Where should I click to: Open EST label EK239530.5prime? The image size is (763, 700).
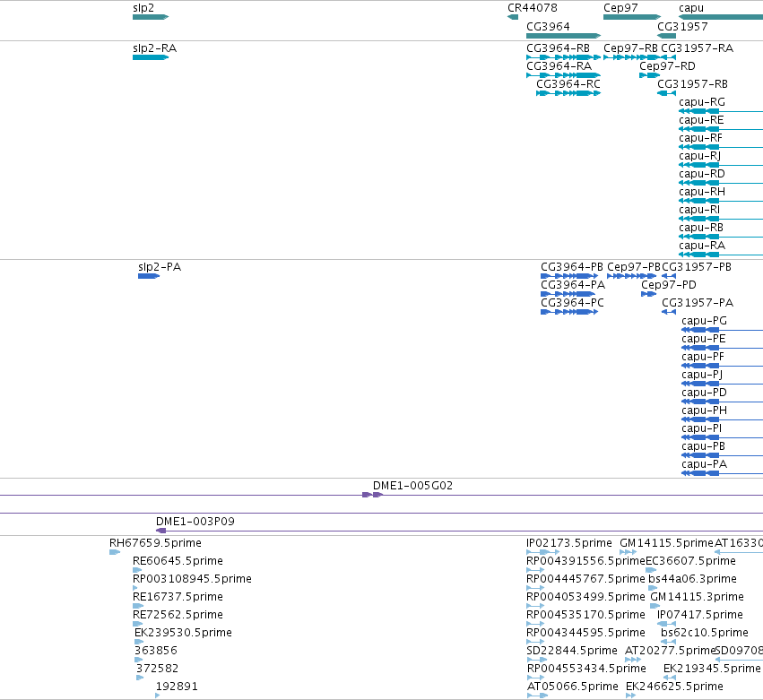[x=183, y=634]
